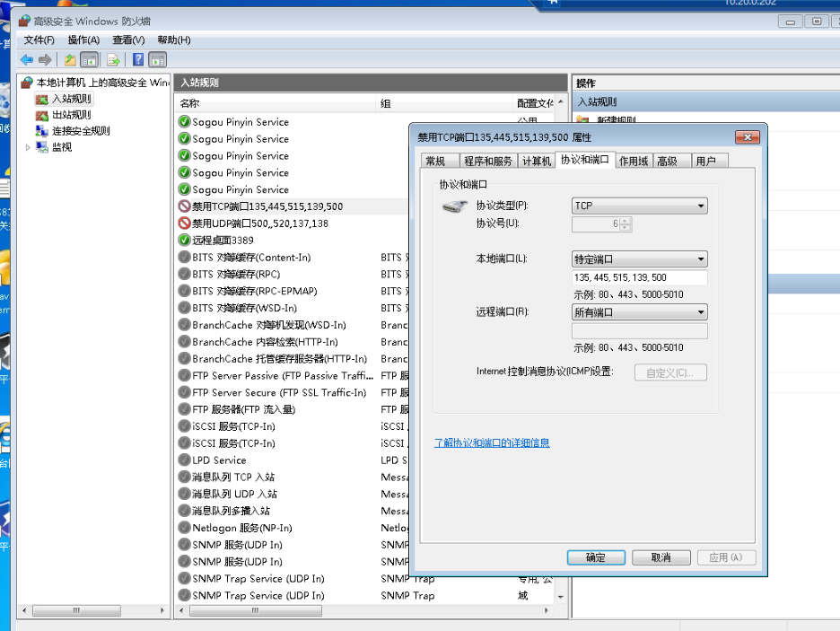This screenshot has height=631, width=840.
Task: Click gray icon of 消息队列 TCP 入站 rule
Action: (x=184, y=477)
